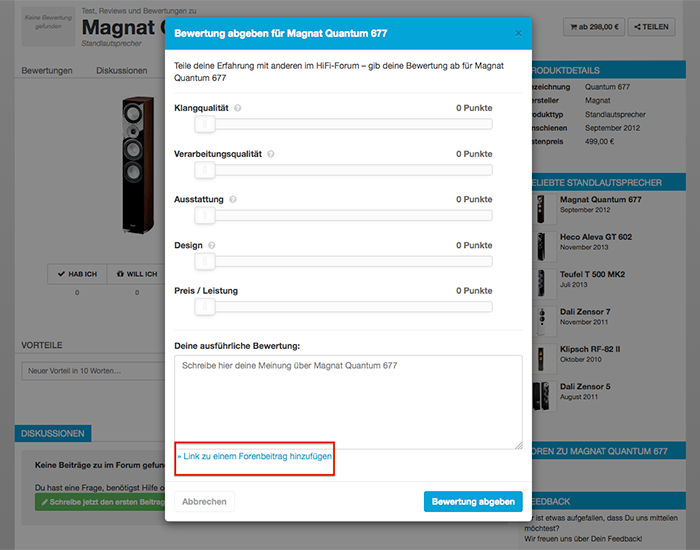This screenshot has height=550, width=700.
Task: Click the help icon next to Klangqualität
Action: pyautogui.click(x=238, y=108)
